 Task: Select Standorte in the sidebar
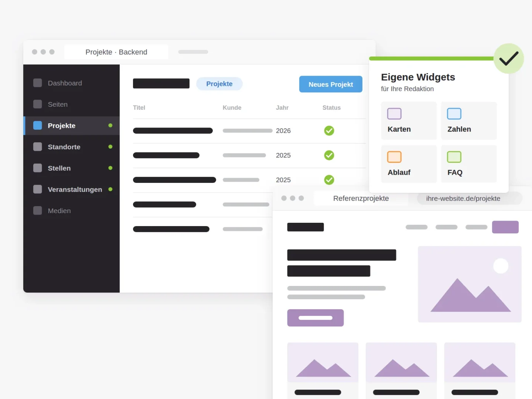72,147
